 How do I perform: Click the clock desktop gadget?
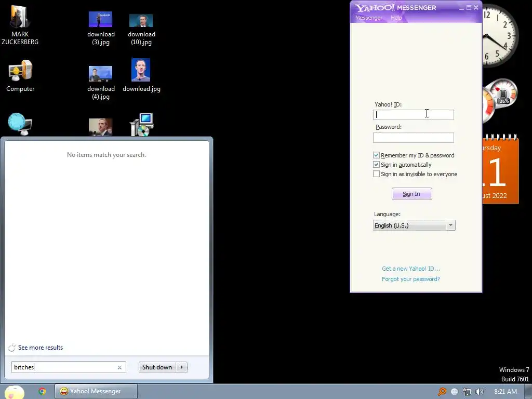(500, 36)
